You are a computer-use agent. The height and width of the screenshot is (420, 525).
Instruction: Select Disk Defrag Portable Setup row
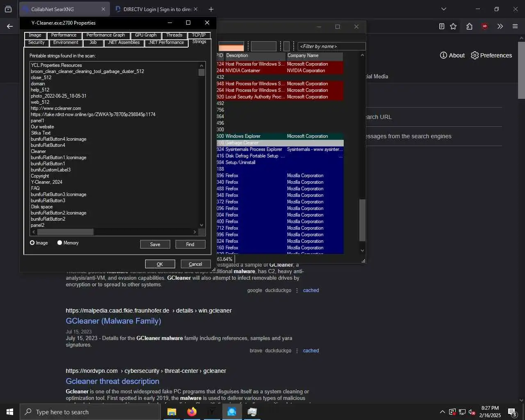point(280,156)
